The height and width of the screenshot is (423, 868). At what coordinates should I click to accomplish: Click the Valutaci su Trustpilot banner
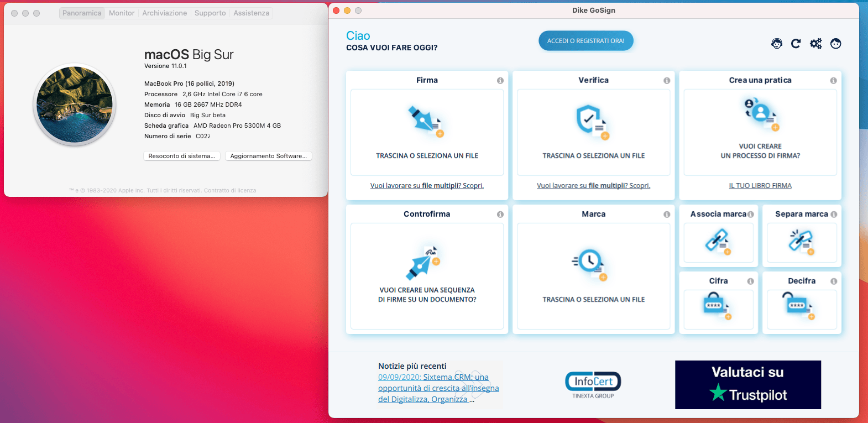coord(748,385)
